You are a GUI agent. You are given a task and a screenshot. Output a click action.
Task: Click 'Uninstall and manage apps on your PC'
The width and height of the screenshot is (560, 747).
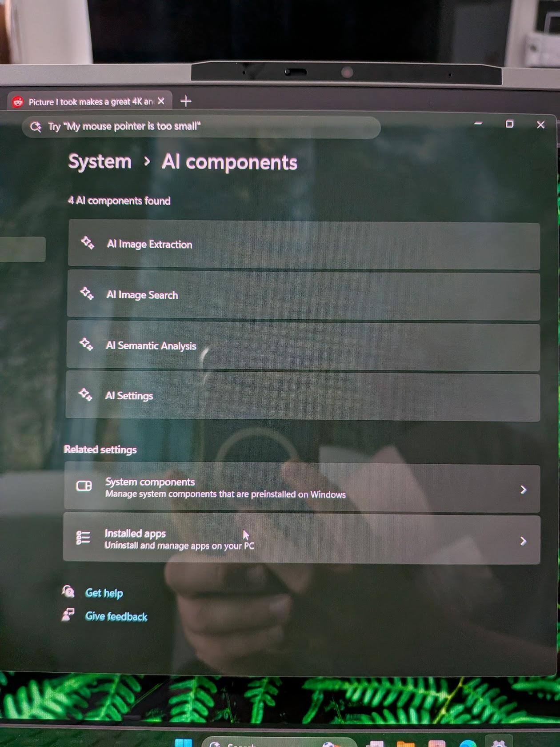(179, 545)
